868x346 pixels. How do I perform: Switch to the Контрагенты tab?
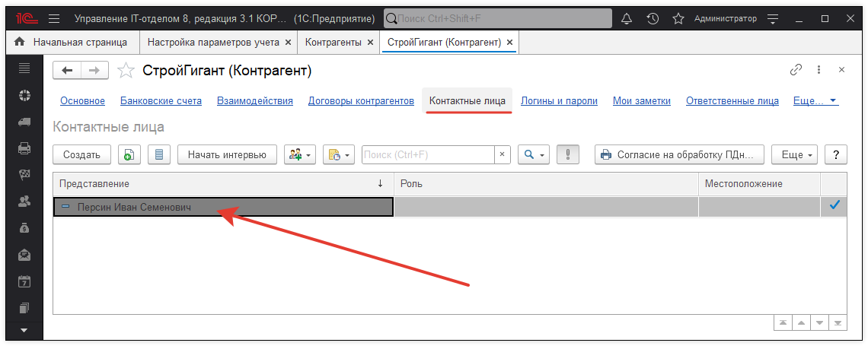point(333,43)
